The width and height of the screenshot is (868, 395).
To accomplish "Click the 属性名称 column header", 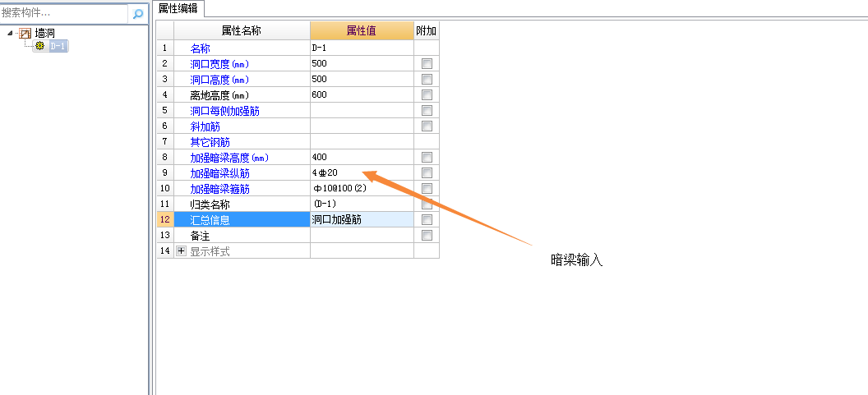I will [x=242, y=31].
